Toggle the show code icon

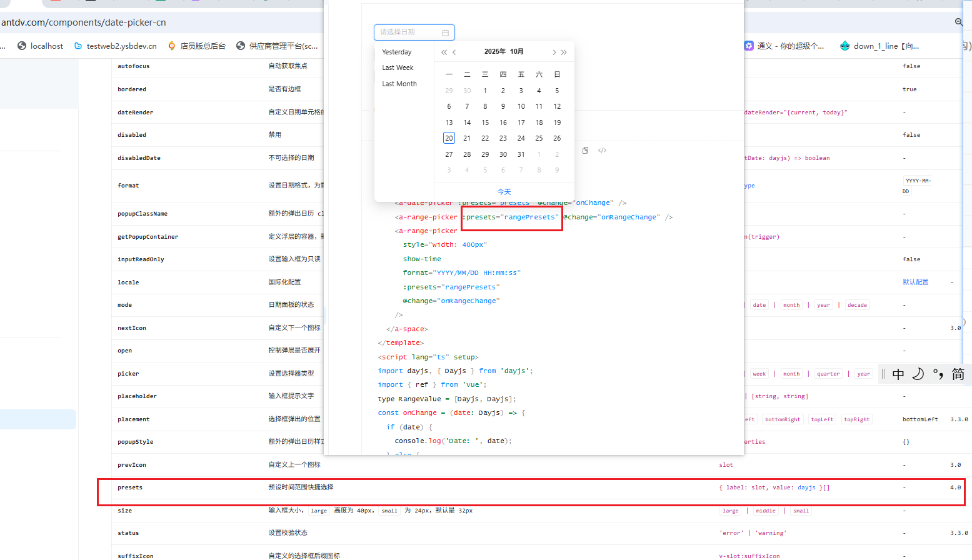point(602,151)
